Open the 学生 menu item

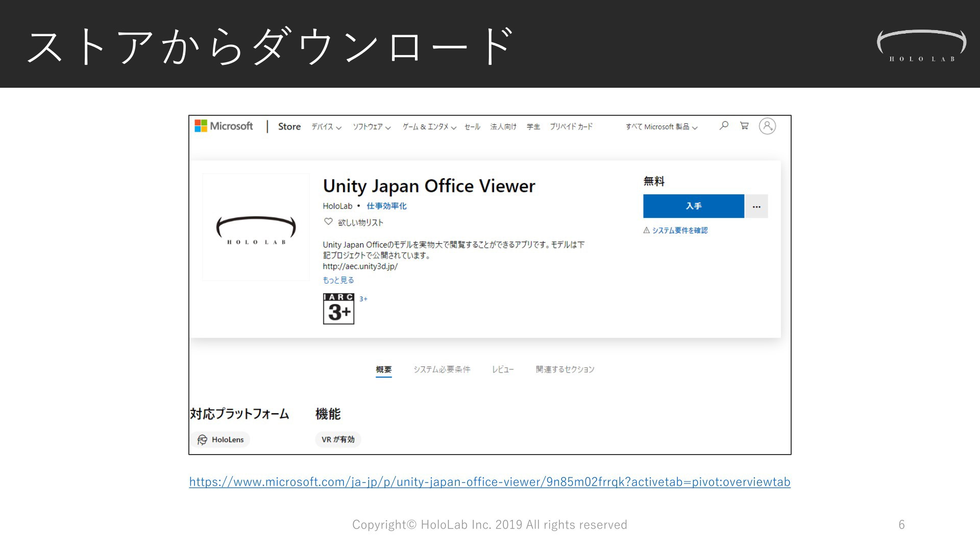pos(533,127)
